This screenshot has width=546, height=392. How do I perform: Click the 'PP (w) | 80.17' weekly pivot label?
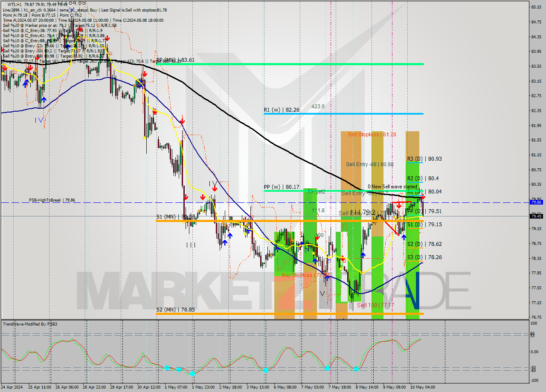click(282, 186)
